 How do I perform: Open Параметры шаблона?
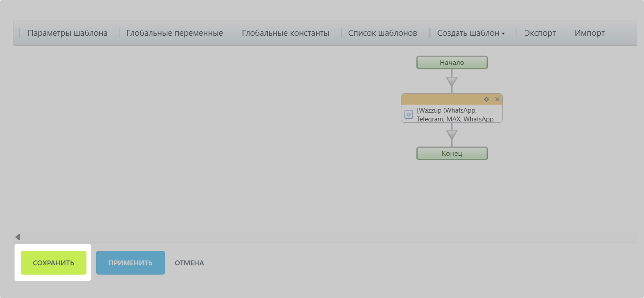click(x=67, y=33)
